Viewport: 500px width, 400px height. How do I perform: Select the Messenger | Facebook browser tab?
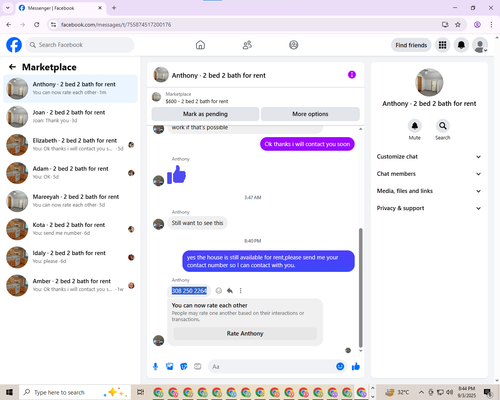(x=61, y=8)
